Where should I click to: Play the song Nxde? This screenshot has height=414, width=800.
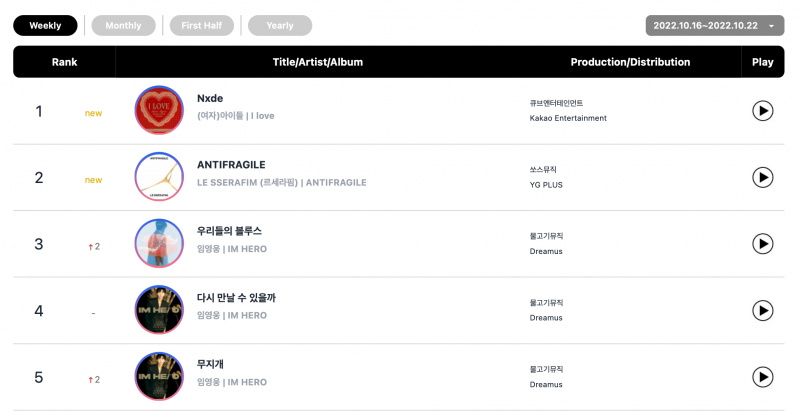coord(762,111)
